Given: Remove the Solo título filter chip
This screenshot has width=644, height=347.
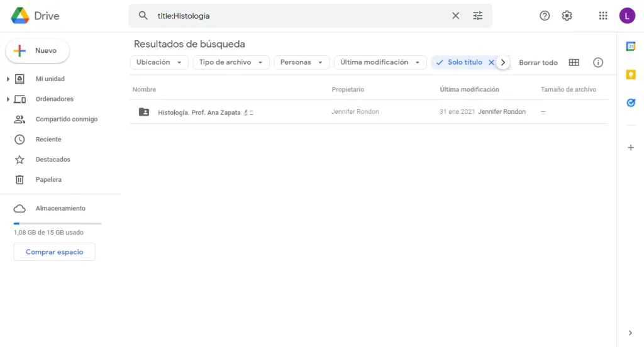Looking at the screenshot, I should pos(491,62).
